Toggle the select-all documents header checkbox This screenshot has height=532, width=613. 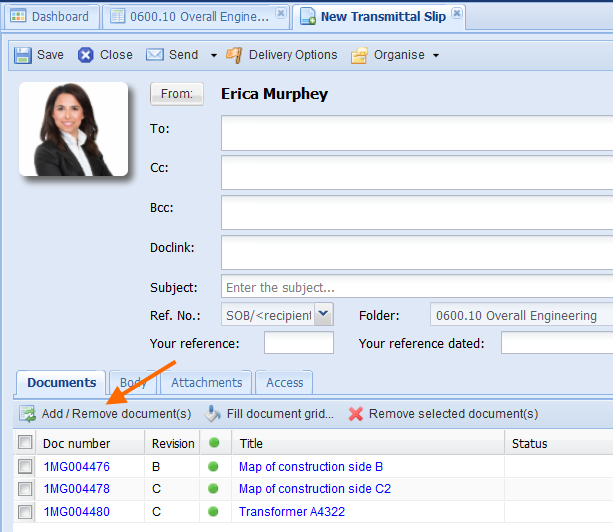25,442
